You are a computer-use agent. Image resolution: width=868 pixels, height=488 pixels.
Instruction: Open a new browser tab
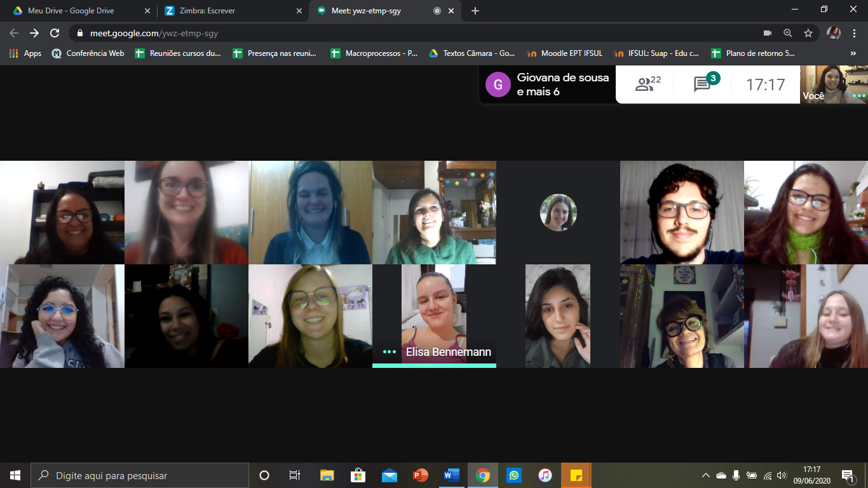(x=475, y=11)
